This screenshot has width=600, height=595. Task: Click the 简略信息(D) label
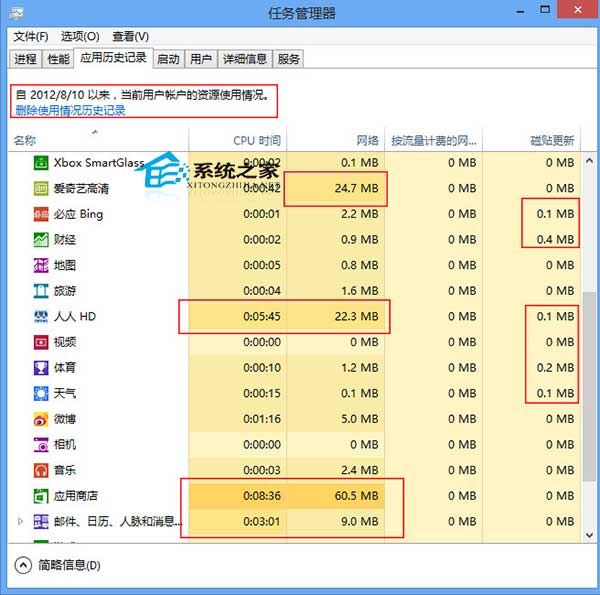[69, 565]
